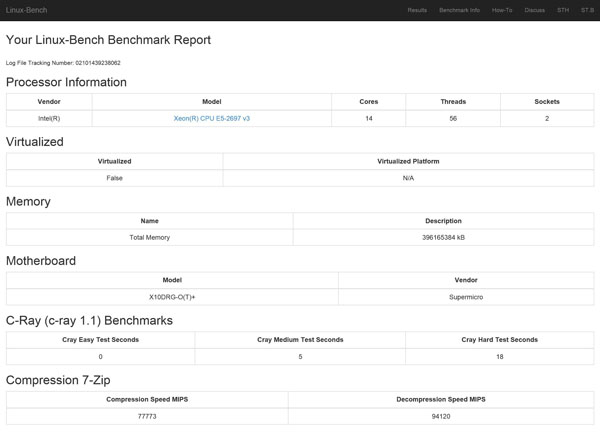Click the Threads column header

click(x=453, y=101)
